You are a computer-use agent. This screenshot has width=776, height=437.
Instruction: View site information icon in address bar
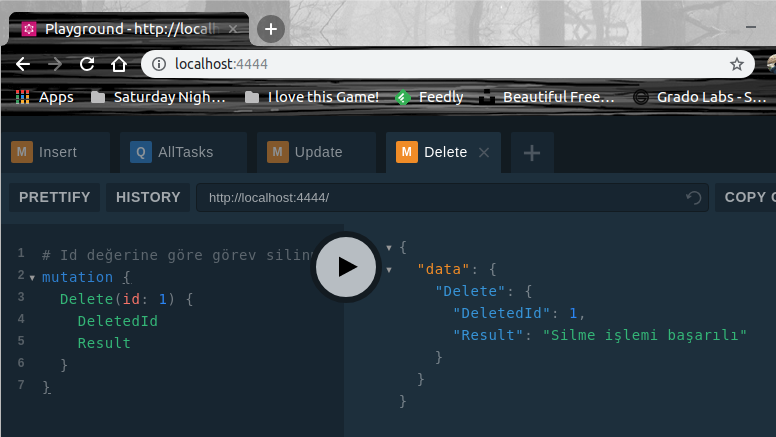(x=159, y=64)
